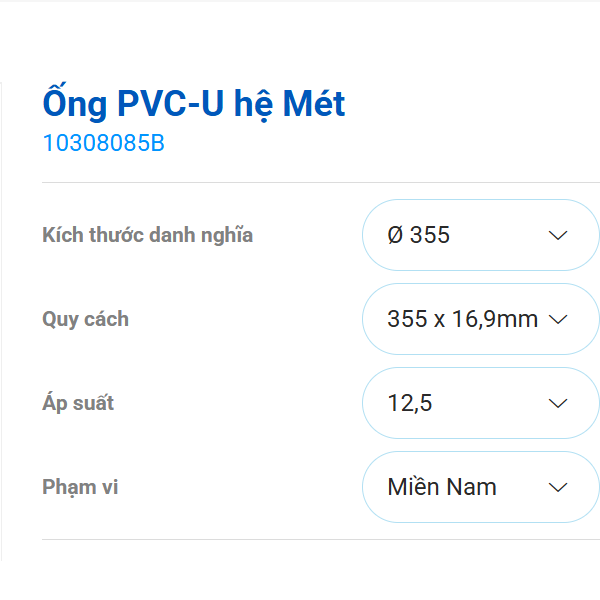The image size is (600, 600).
Task: Click the Kích thước danh nghĩa label
Action: (x=147, y=235)
